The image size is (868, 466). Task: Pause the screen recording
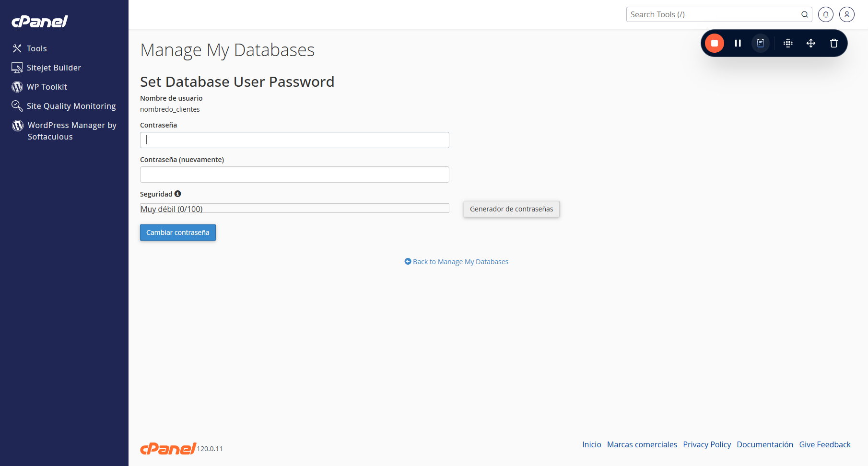738,43
